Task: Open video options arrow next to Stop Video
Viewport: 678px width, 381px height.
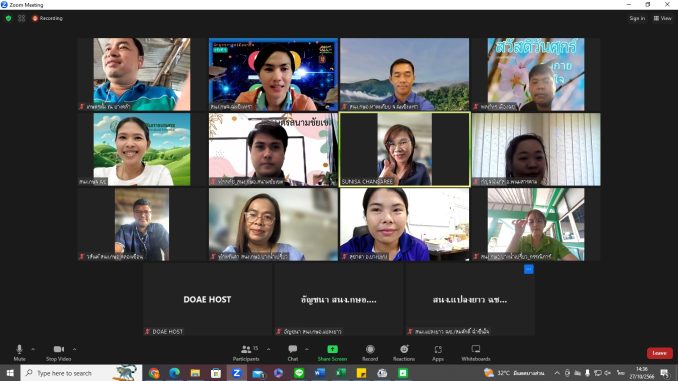Action: point(74,349)
